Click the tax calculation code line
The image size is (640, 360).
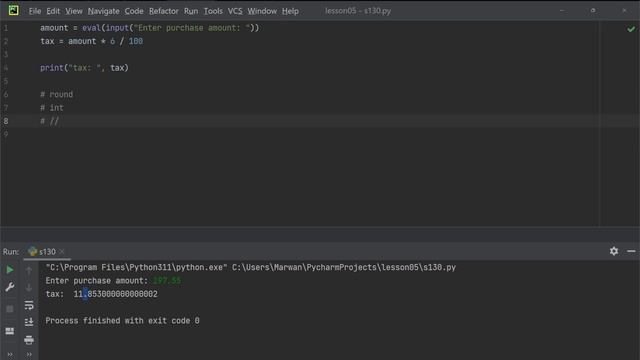point(91,41)
